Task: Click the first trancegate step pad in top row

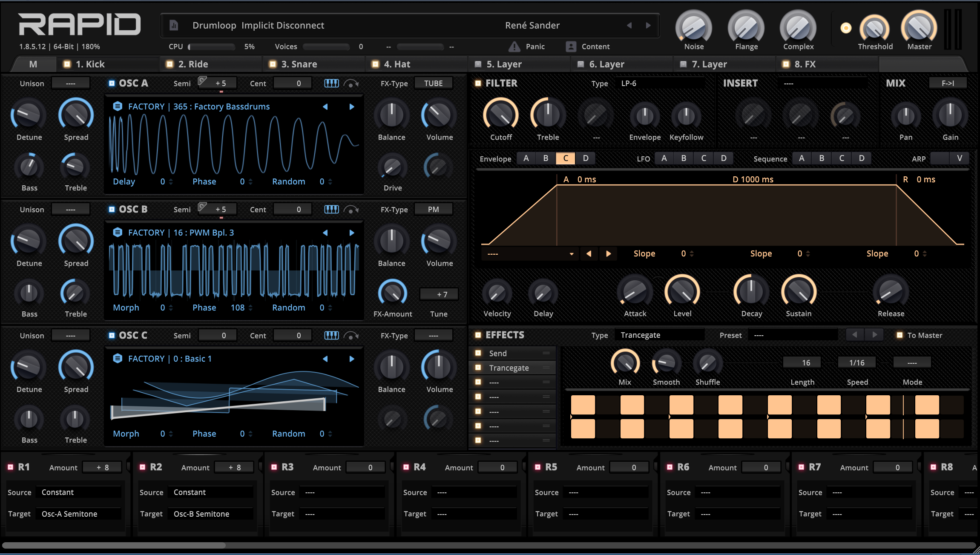Action: pos(583,405)
